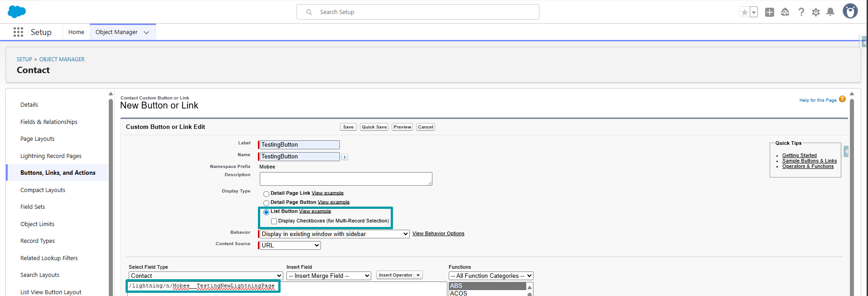Image resolution: width=868 pixels, height=296 pixels.
Task: Open Related Lookup Filters in sidebar
Action: (x=49, y=258)
